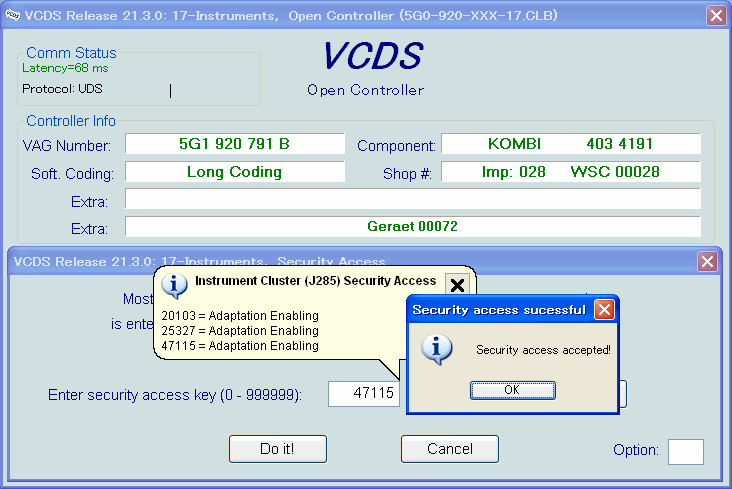Click the VCDS title bar app icon
732x489 pixels.
[13, 15]
